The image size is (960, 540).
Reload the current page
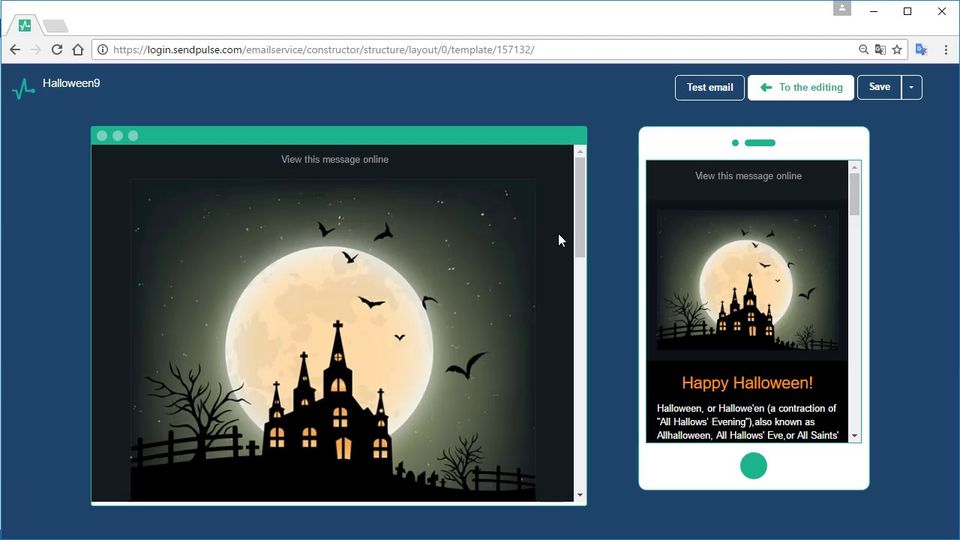pos(57,50)
